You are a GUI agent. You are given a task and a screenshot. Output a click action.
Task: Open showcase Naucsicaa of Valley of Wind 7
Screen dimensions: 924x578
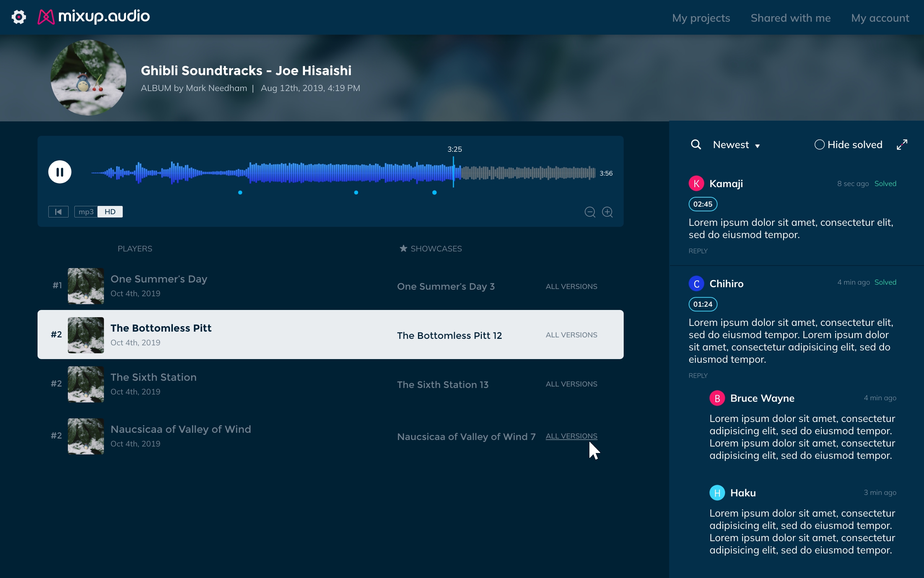[x=466, y=436]
